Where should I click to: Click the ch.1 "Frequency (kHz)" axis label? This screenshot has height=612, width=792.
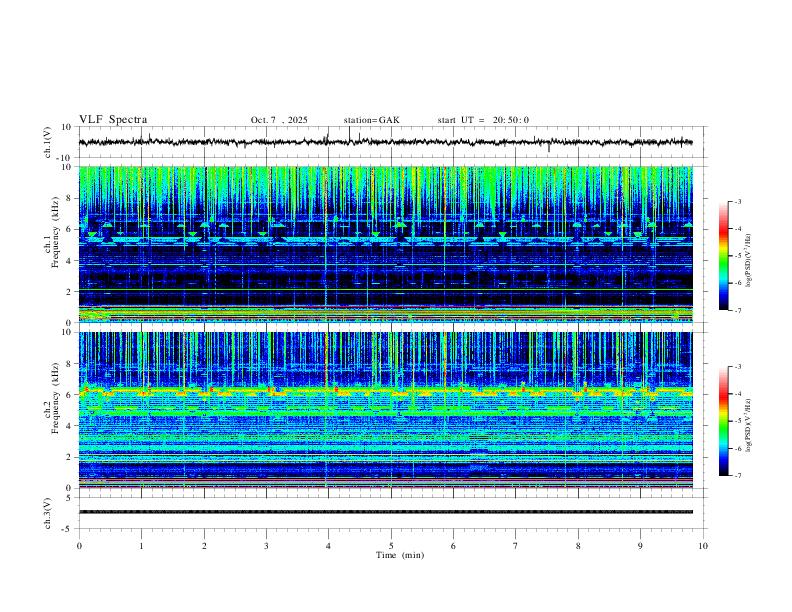pos(55,232)
